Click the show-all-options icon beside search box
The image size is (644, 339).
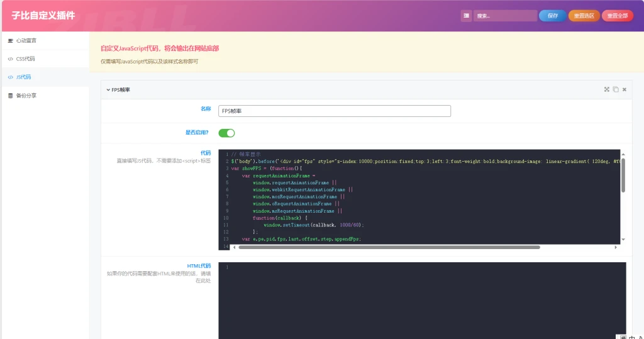(x=466, y=16)
